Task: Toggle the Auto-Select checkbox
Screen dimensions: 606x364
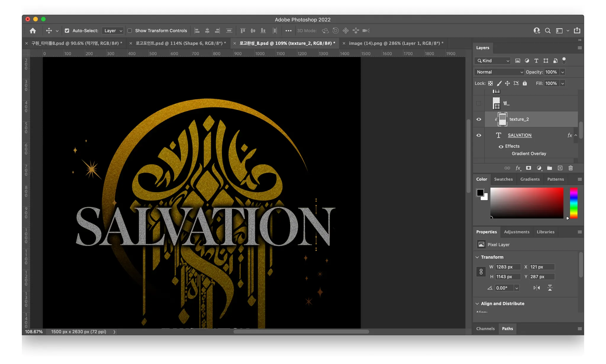Action: pos(67,31)
